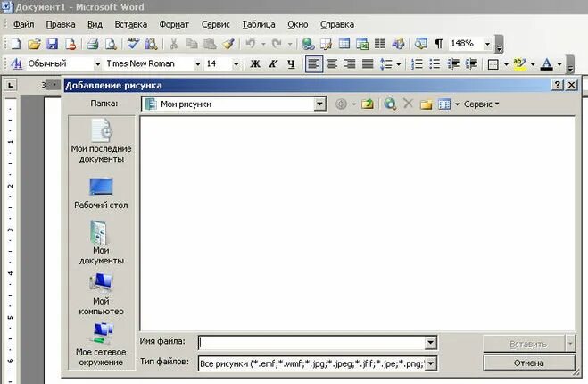Image resolution: width=588 pixels, height=384 pixels.
Task: Apply the highlight color marker
Action: point(520,64)
